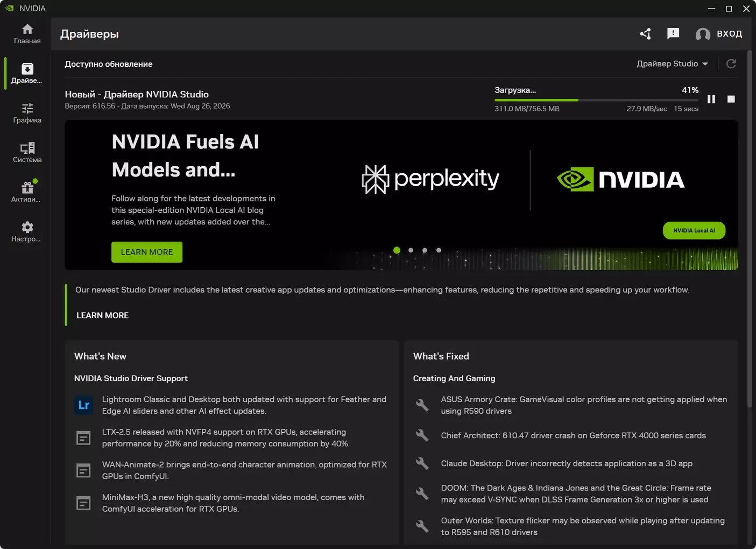
Task: Click the NVIDIA Fuels AI Models headline
Action: click(x=186, y=156)
